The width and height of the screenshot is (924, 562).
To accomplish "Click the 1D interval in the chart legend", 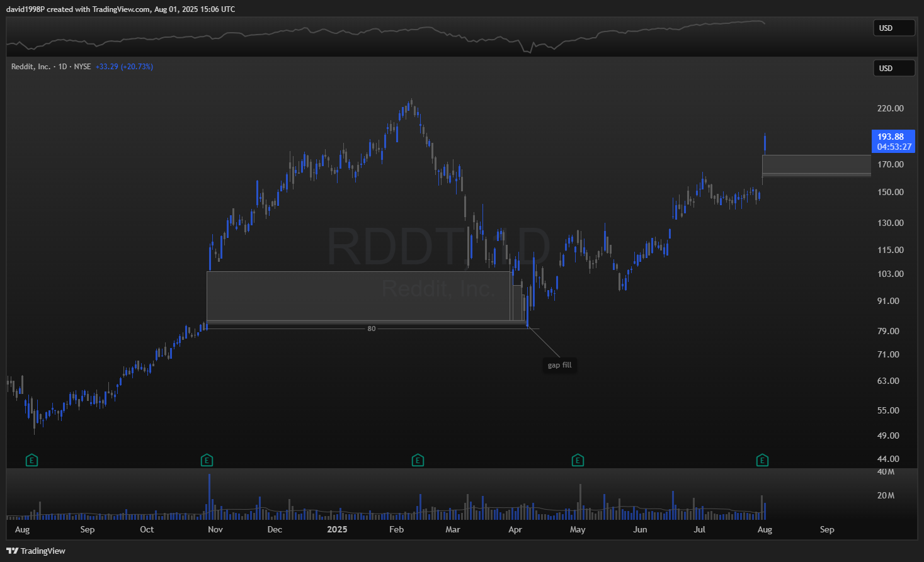I will pos(62,67).
